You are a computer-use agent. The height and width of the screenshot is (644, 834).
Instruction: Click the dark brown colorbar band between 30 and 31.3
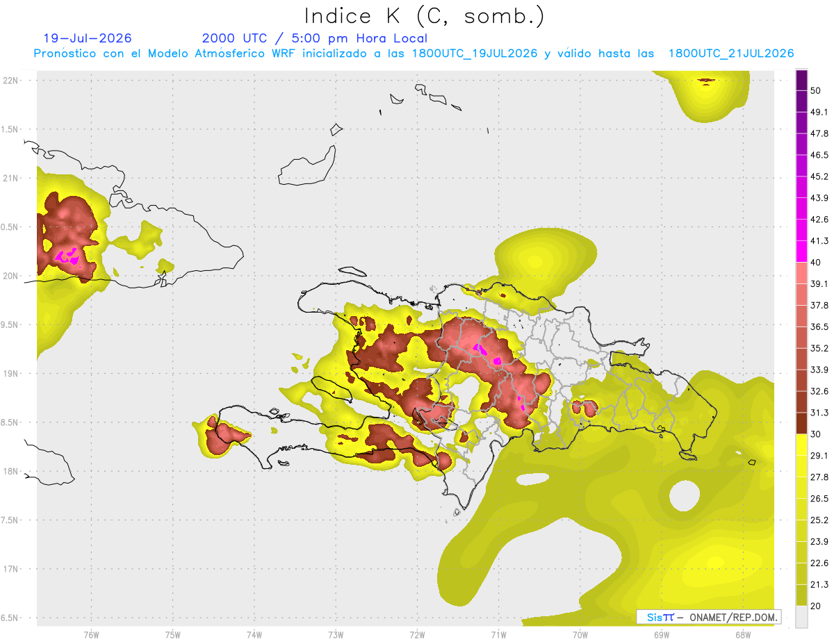pyautogui.click(x=801, y=423)
